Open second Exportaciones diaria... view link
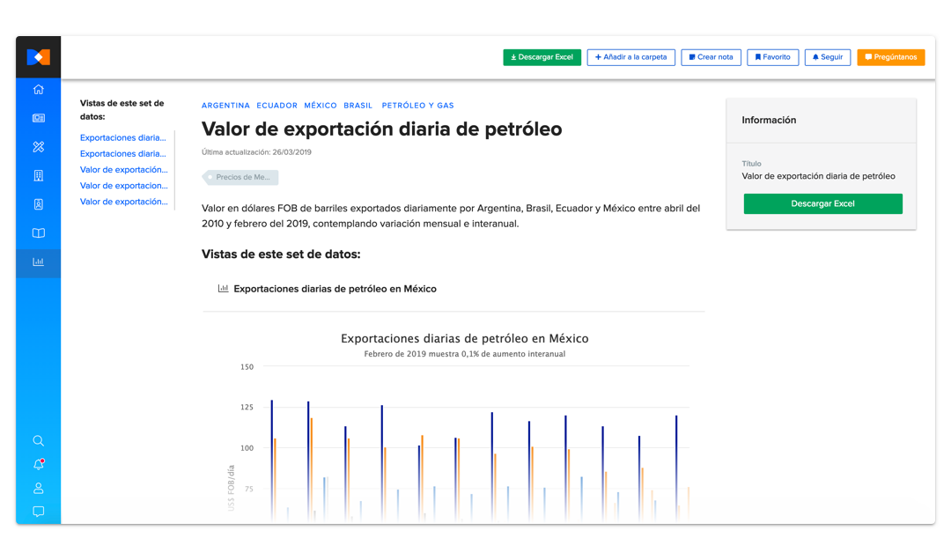Image resolution: width=951 pixels, height=560 pixels. tap(123, 153)
